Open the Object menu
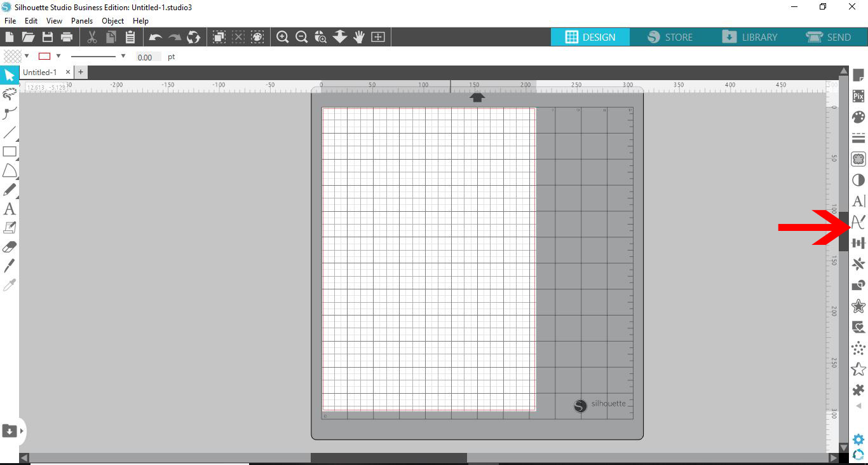 click(x=113, y=21)
